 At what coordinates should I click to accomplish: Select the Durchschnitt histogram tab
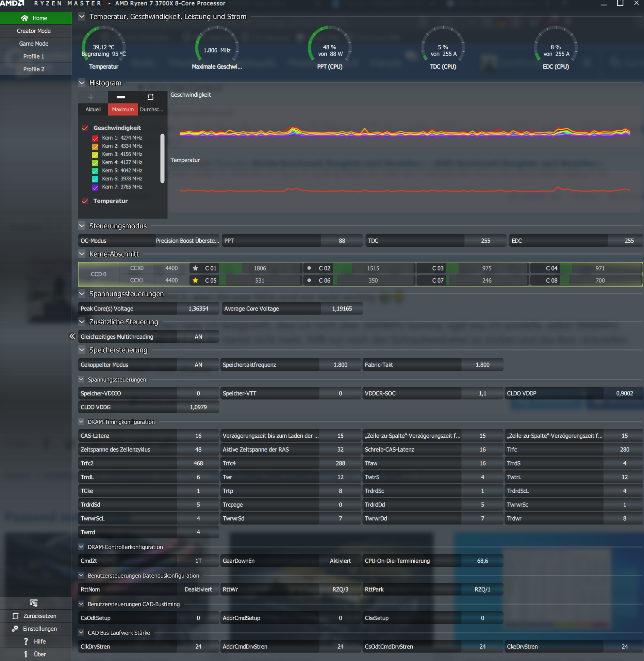[152, 110]
